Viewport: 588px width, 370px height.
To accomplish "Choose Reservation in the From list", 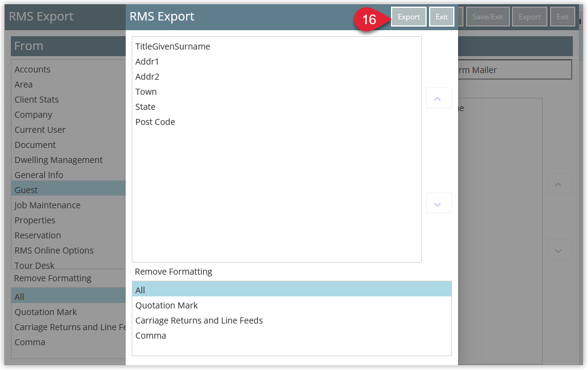I will tap(69, 235).
